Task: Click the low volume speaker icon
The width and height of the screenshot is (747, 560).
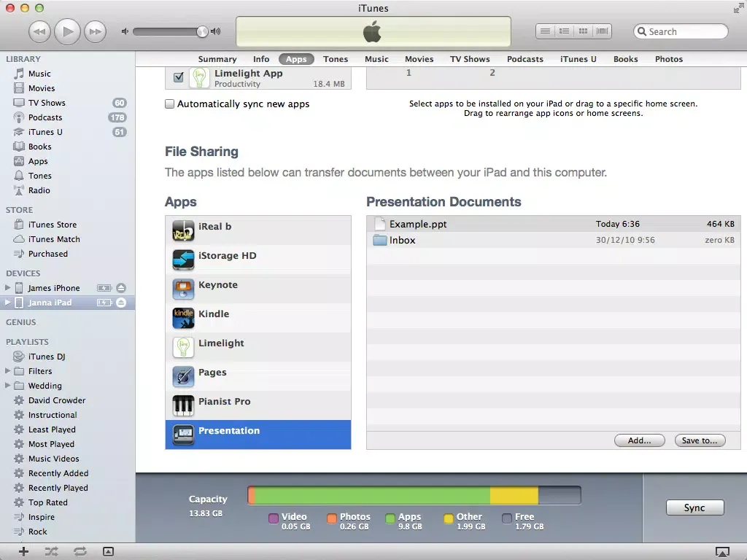Action: click(x=125, y=31)
